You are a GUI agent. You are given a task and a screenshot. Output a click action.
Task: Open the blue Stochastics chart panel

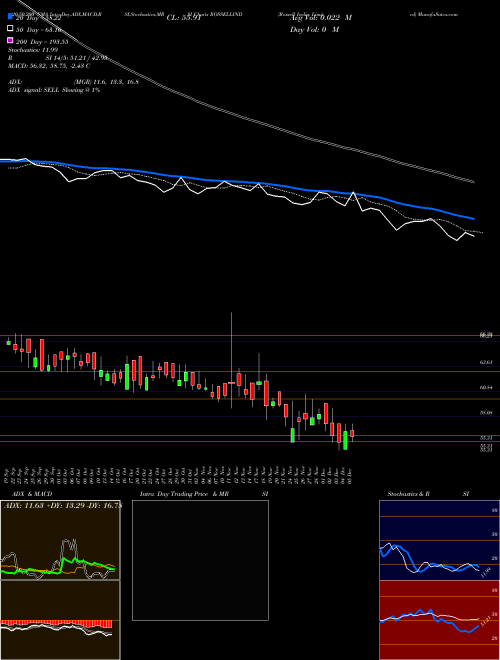pos(439,540)
